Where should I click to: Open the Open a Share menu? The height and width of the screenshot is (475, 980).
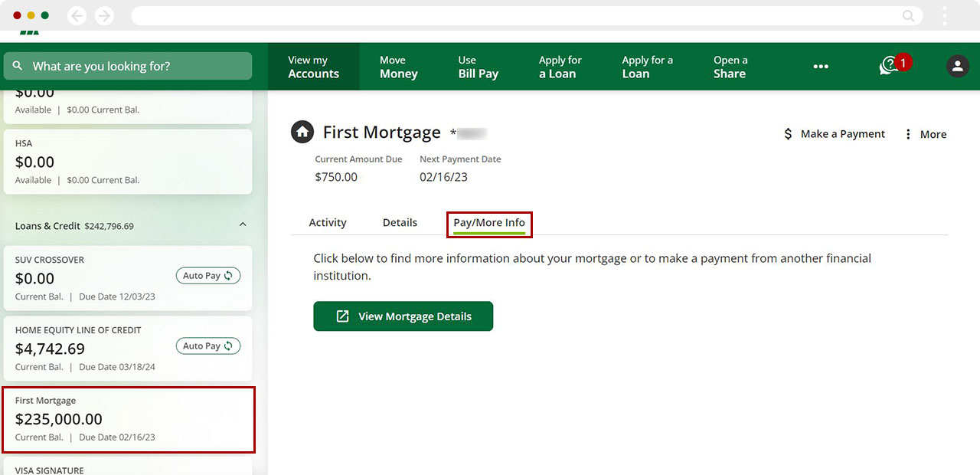(730, 67)
